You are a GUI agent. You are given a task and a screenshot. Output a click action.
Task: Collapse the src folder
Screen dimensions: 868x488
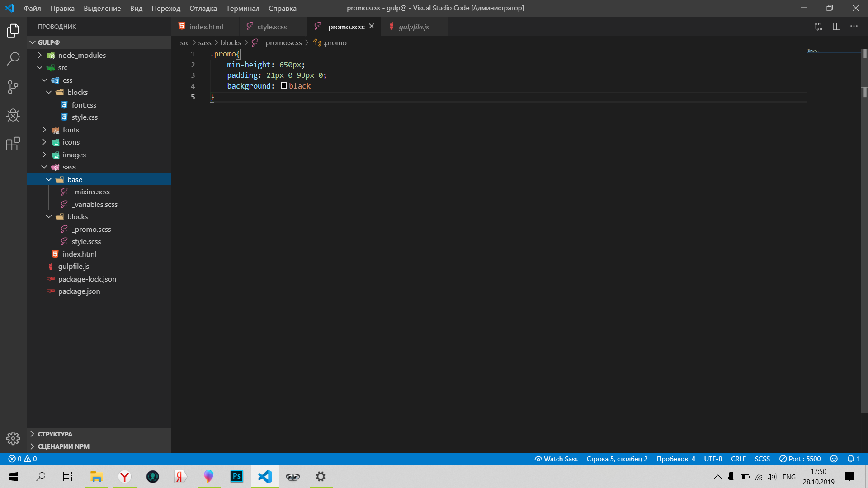[x=40, y=68]
